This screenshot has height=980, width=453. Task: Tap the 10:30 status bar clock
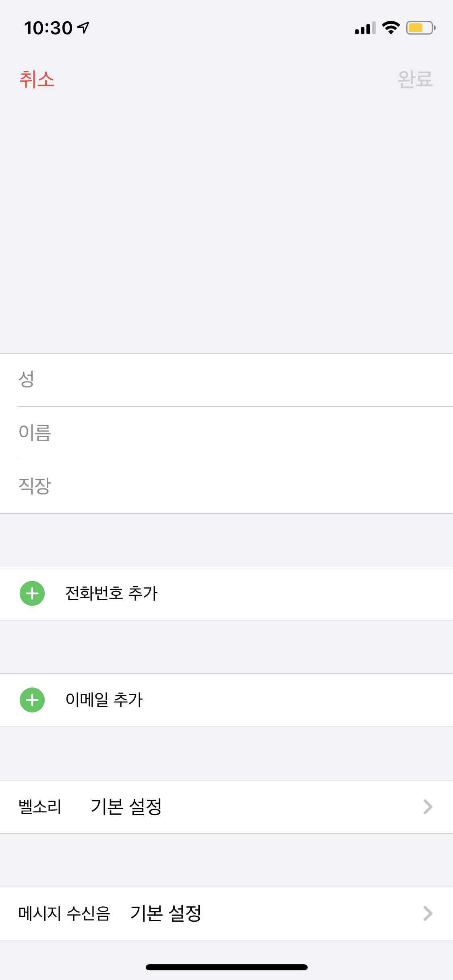[48, 28]
